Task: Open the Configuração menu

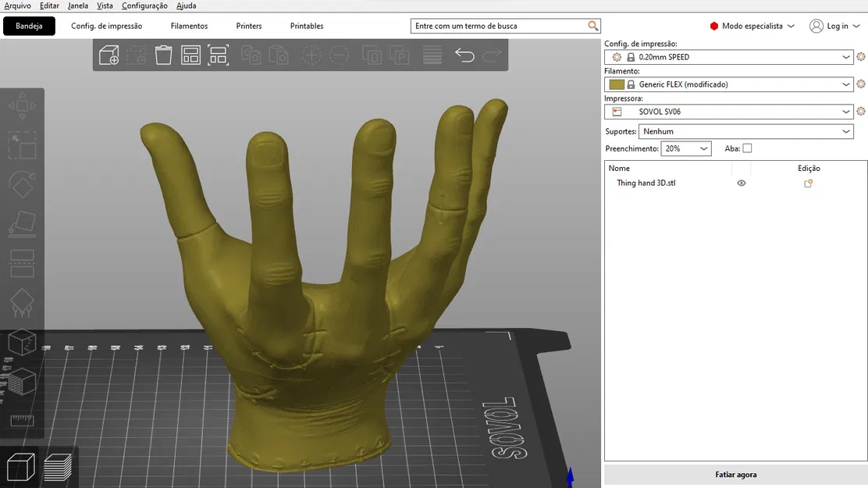Action: click(144, 5)
